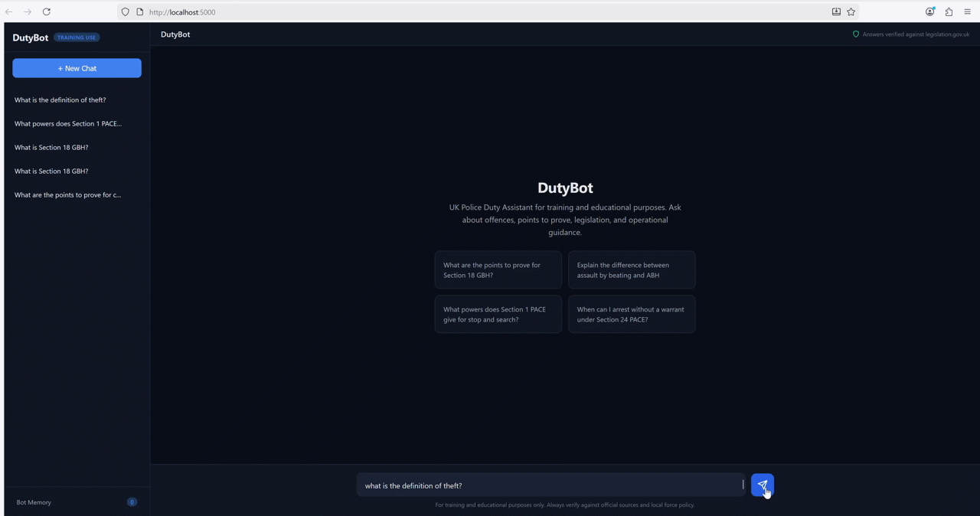Choose the 'assault by beating and ABH' suggestion card
Screen dimensions: 980x516
[631, 269]
